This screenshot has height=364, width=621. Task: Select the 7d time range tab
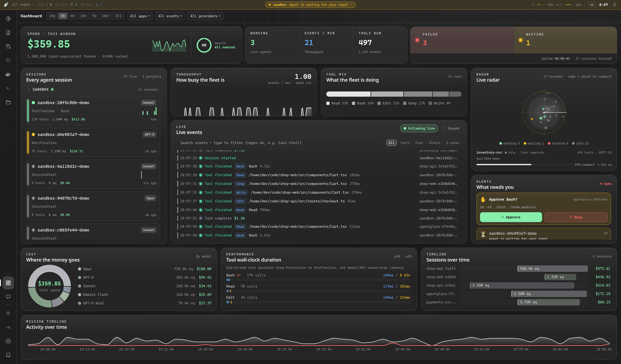click(94, 16)
